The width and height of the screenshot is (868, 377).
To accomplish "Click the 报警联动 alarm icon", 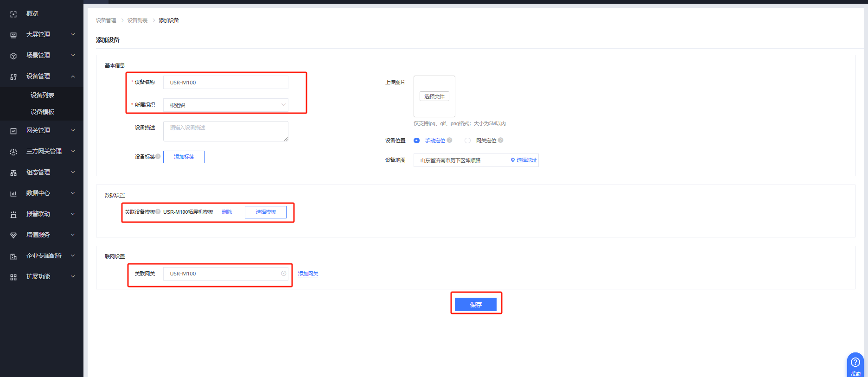I will click(13, 215).
